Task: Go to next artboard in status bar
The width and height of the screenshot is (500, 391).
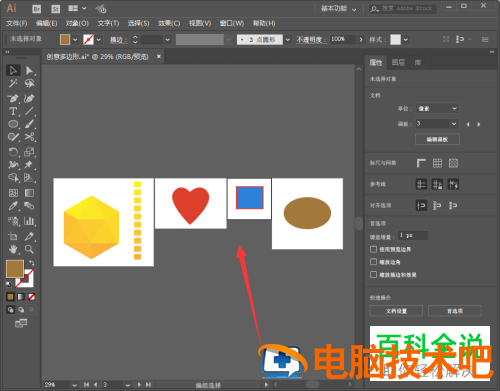Action: 139,385
